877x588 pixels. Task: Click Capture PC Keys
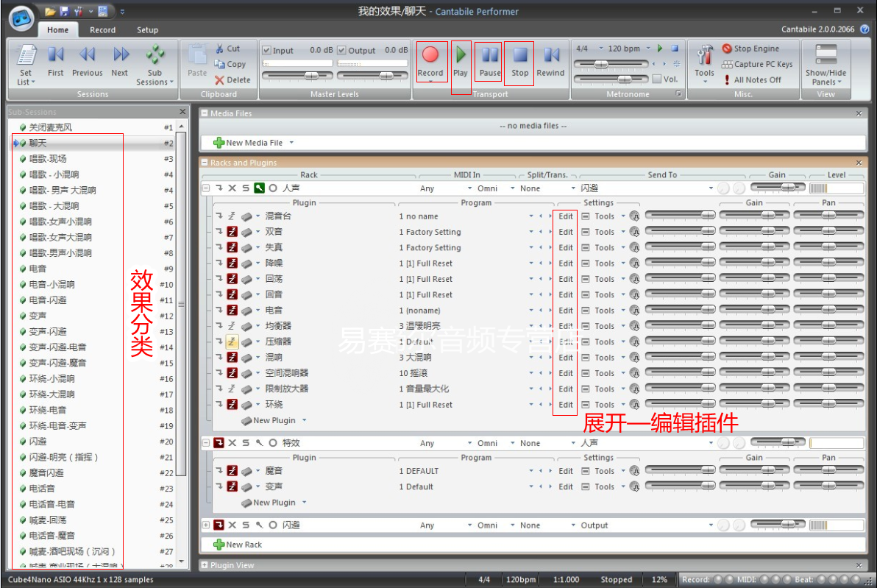[x=757, y=64]
